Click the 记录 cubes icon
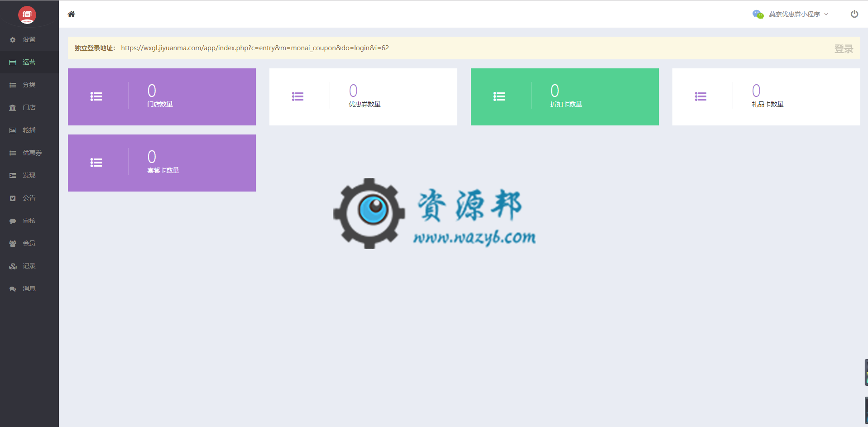Image resolution: width=868 pixels, height=427 pixels. click(13, 266)
